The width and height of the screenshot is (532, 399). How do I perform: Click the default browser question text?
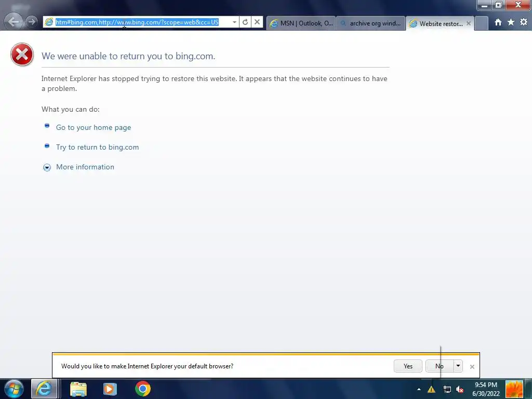pyautogui.click(x=147, y=366)
